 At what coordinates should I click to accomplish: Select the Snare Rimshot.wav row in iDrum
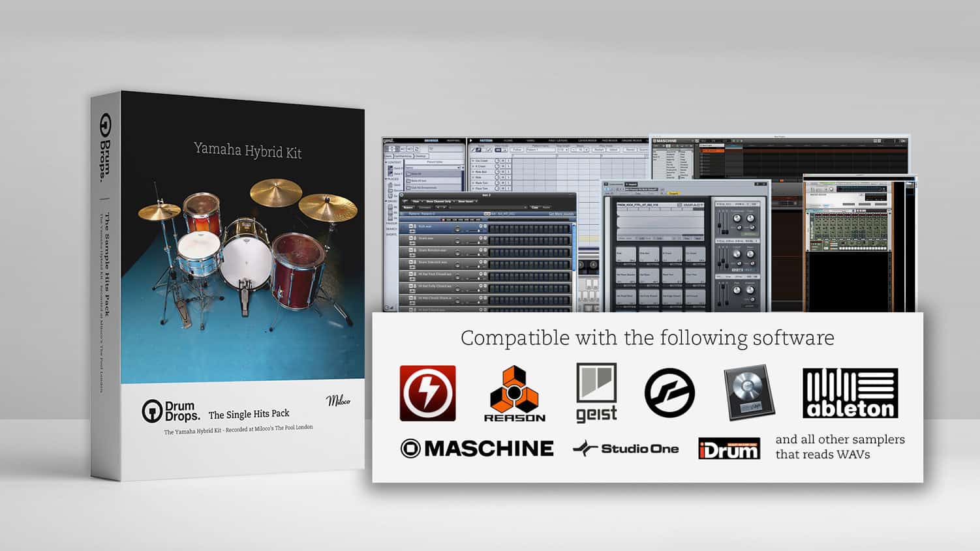pos(486,251)
